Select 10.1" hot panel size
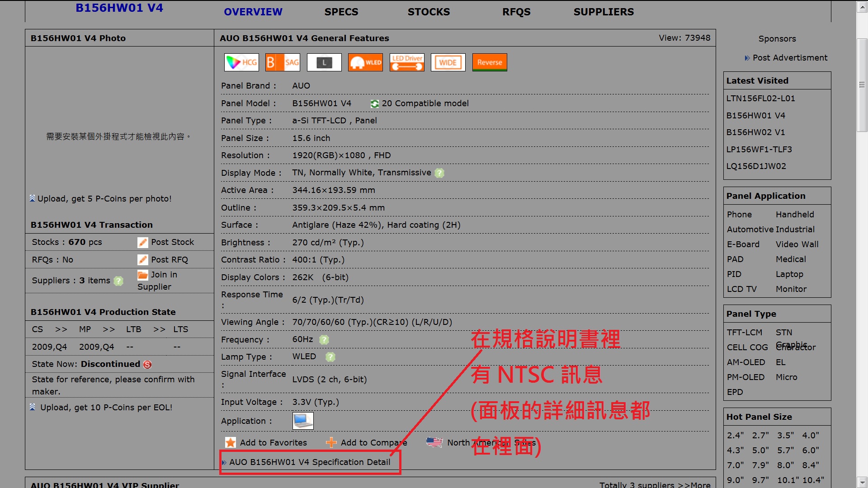 [x=788, y=480]
